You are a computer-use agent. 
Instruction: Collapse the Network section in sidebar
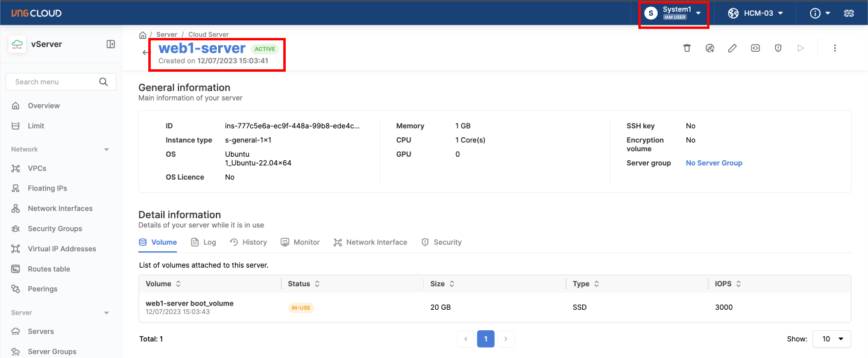pos(107,149)
